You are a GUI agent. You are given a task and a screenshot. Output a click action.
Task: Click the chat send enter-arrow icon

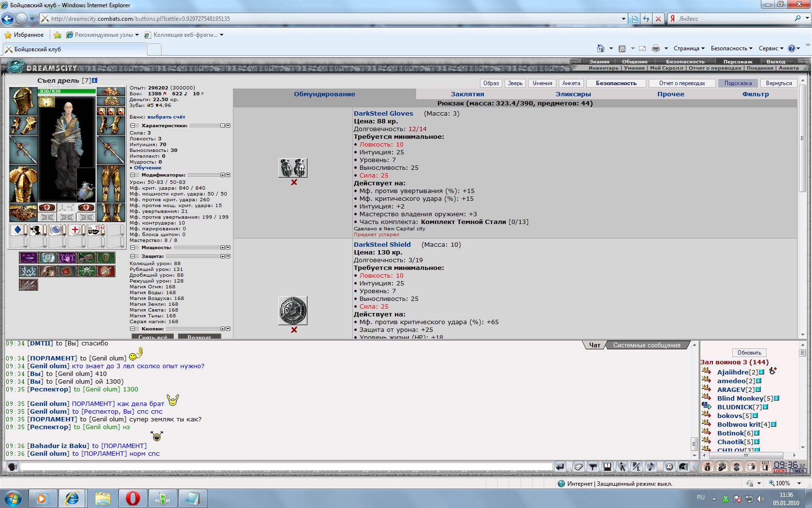560,467
